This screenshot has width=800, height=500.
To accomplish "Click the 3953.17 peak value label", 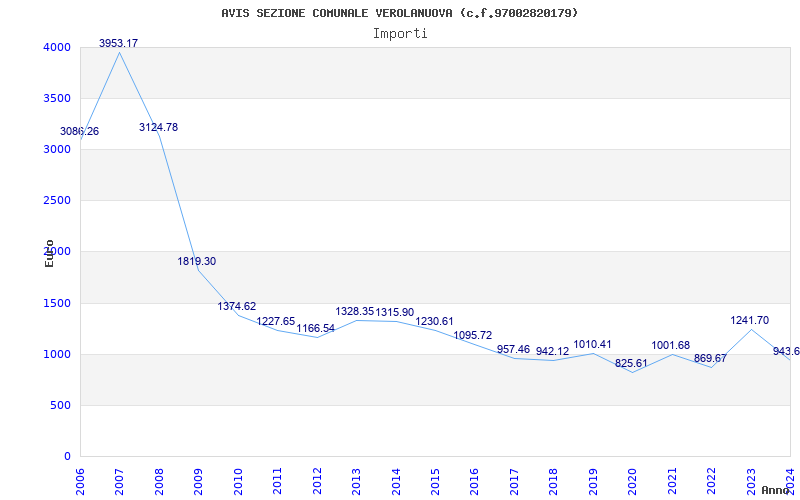I will [x=118, y=43].
